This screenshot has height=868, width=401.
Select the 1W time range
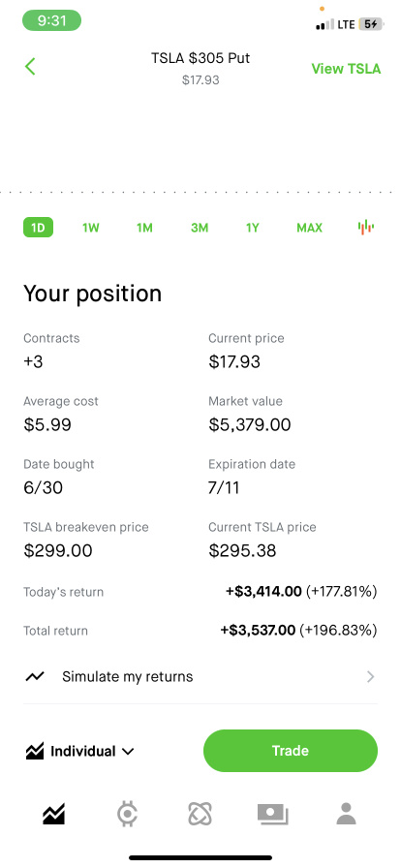point(90,228)
